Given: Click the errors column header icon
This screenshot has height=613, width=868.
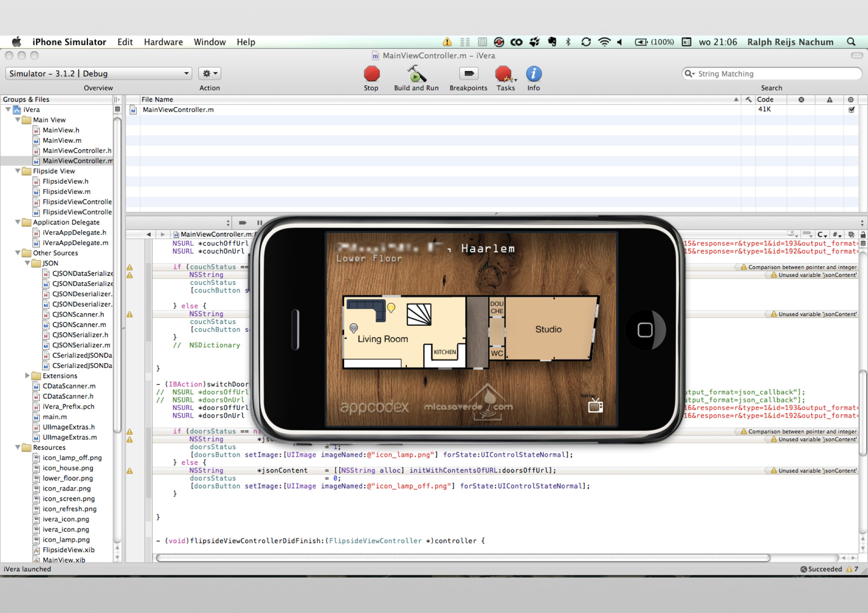Looking at the screenshot, I should click(801, 99).
